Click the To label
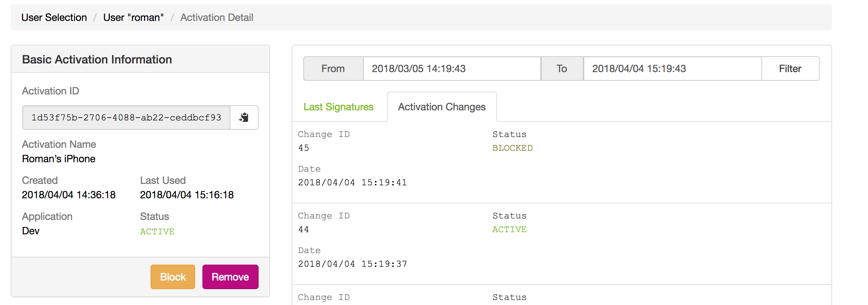Viewport: 868px width, 305px height. coord(561,68)
